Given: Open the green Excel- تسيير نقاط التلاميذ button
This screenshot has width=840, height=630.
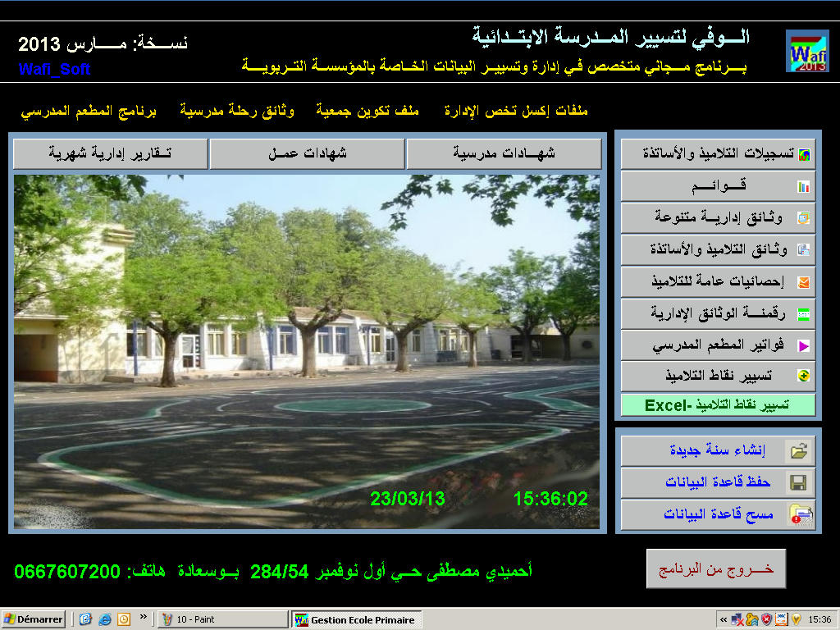Looking at the screenshot, I should (718, 405).
